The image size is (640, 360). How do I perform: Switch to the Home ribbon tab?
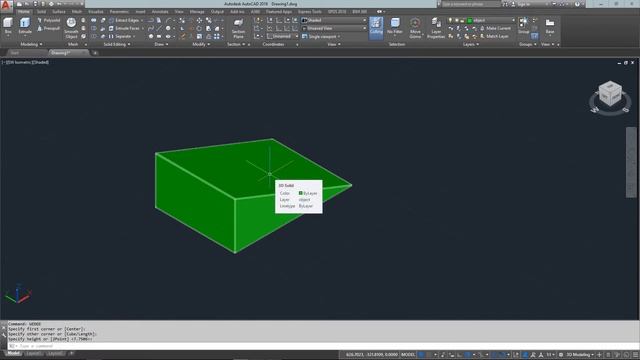point(24,12)
